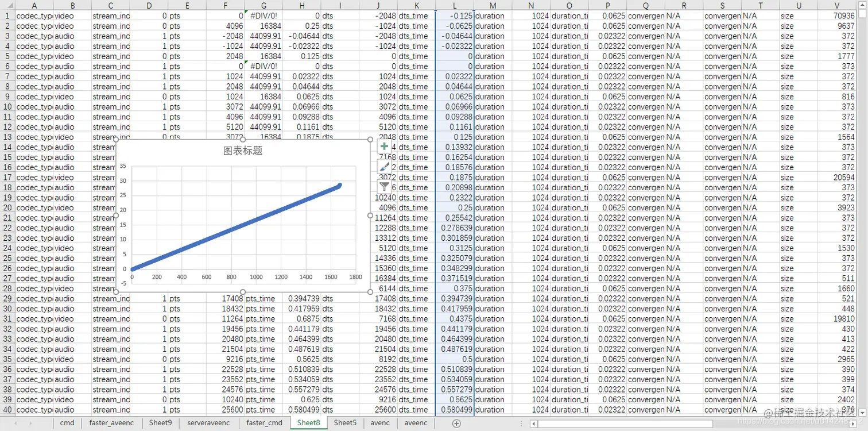868x431 pixels.
Task: Select column L header
Action: coord(455,5)
